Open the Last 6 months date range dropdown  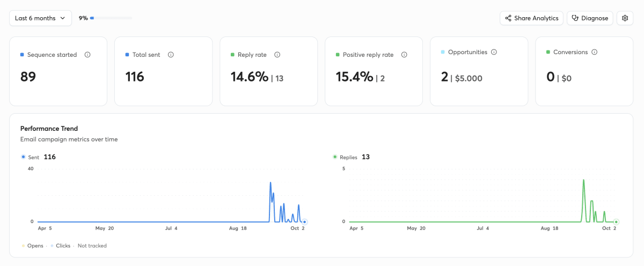tap(40, 18)
